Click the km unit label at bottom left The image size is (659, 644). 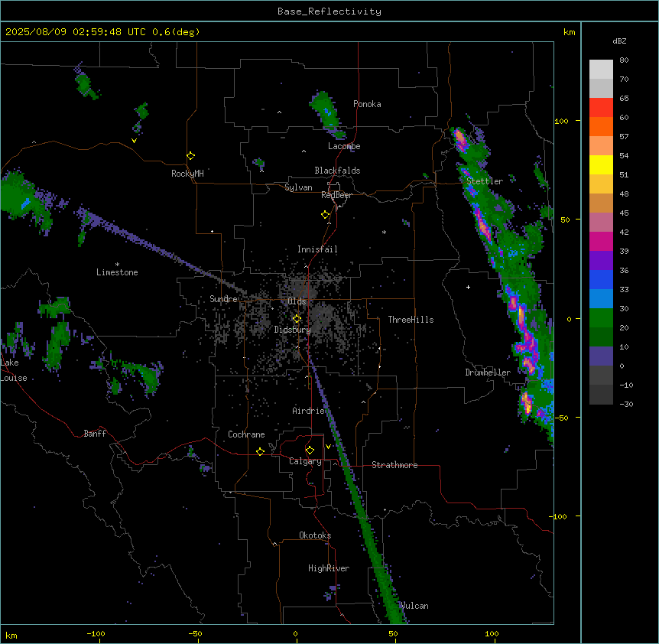[11, 636]
